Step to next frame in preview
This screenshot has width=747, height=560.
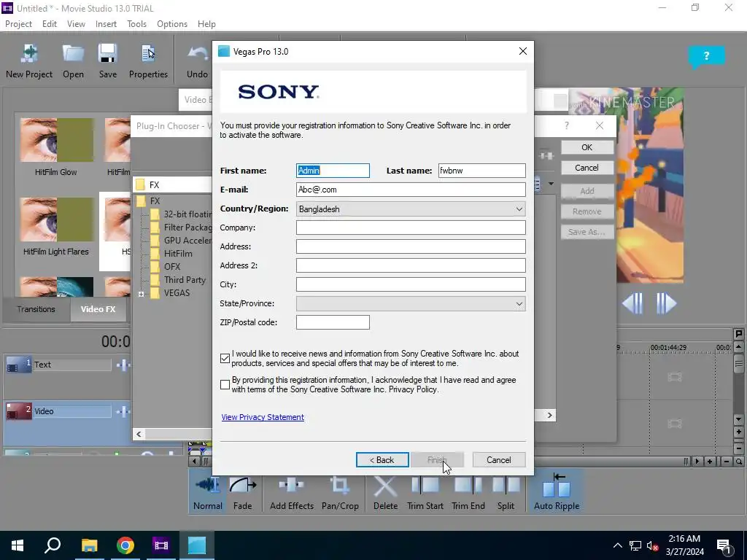[x=666, y=303]
